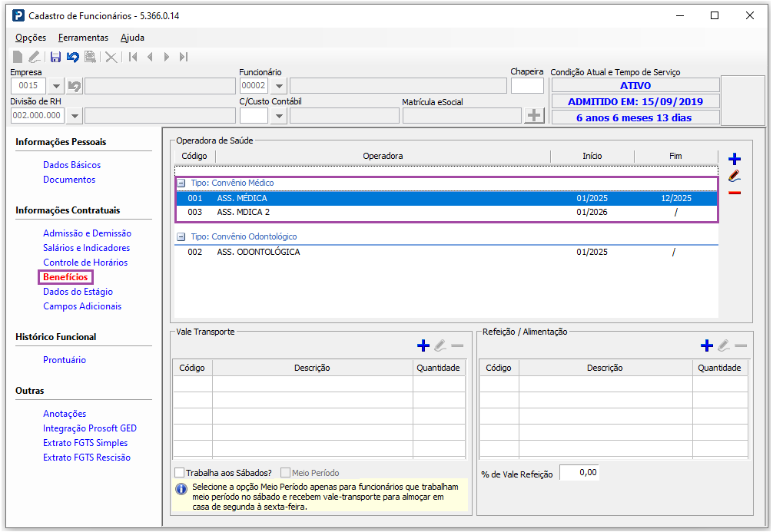This screenshot has height=532, width=773.
Task: Click the Empresa code field 0015
Action: 28,86
